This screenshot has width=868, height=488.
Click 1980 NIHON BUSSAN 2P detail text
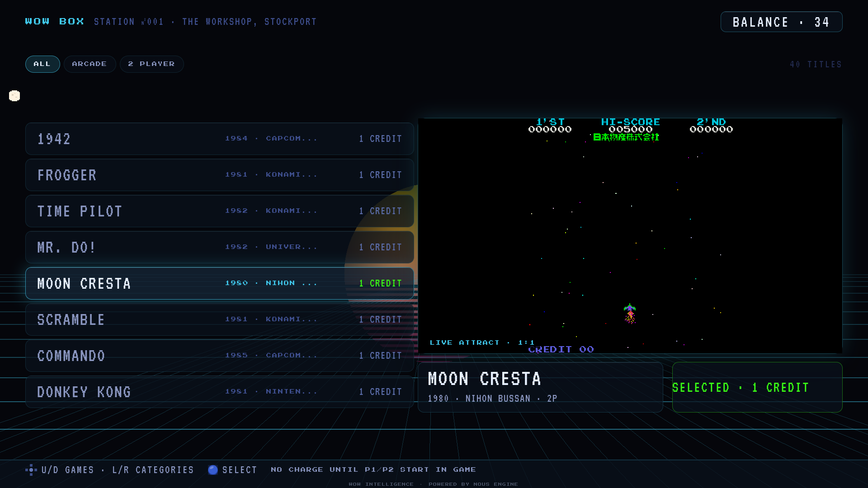(492, 399)
